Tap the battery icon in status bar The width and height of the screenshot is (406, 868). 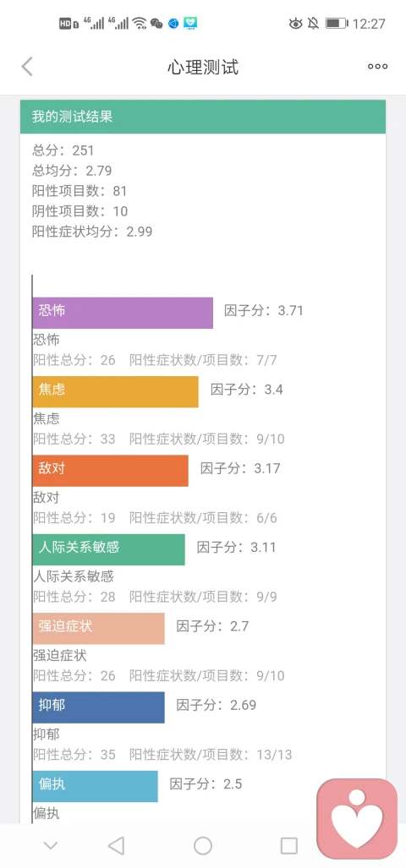[336, 24]
